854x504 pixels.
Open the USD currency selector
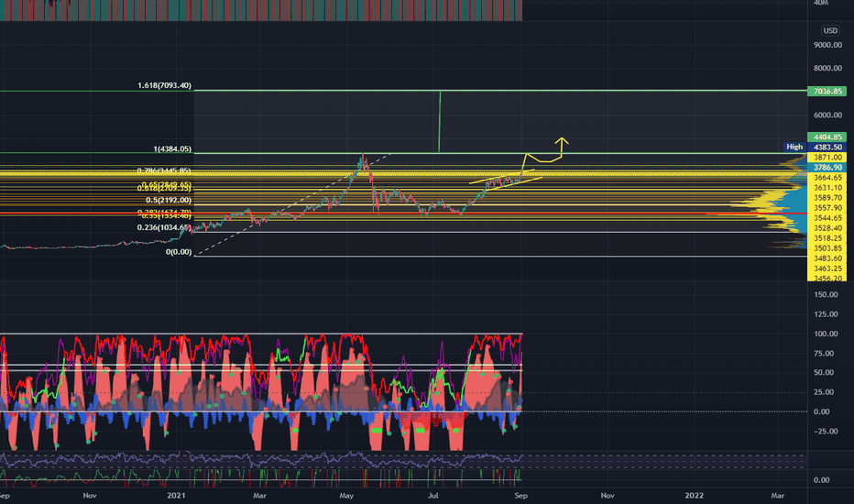(830, 30)
